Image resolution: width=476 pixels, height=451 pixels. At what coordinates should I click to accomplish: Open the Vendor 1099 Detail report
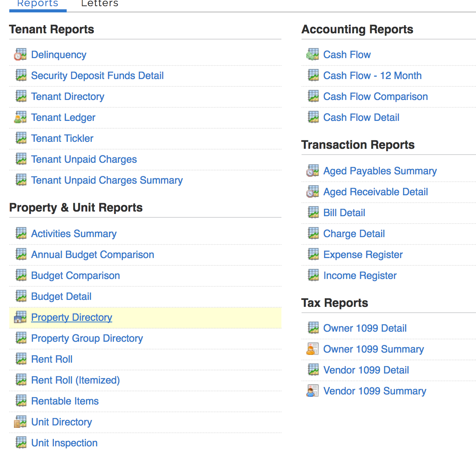[x=366, y=370]
